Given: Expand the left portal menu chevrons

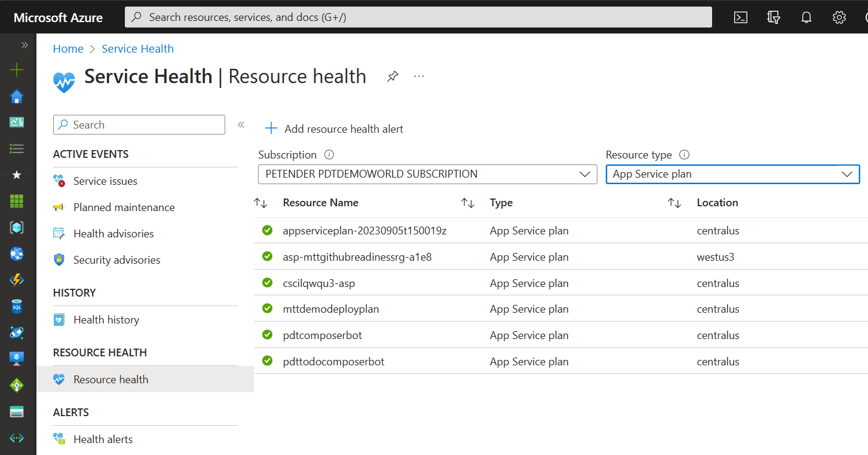Looking at the screenshot, I should point(24,45).
